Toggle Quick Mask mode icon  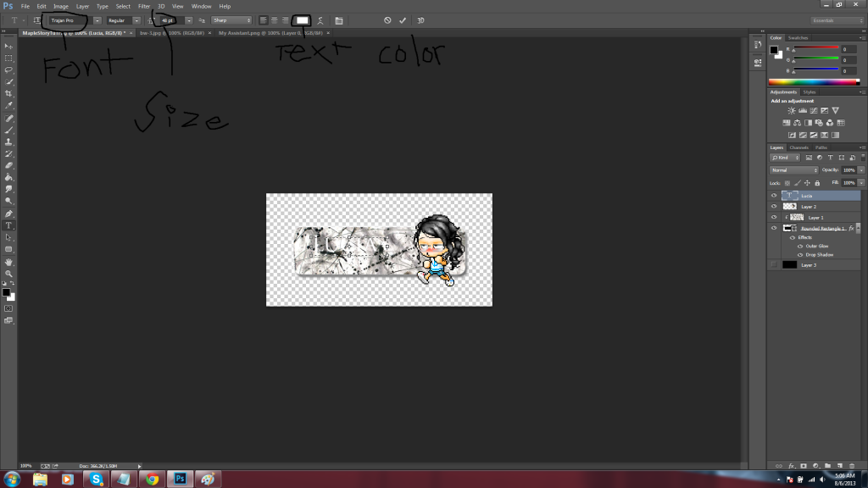(8, 308)
